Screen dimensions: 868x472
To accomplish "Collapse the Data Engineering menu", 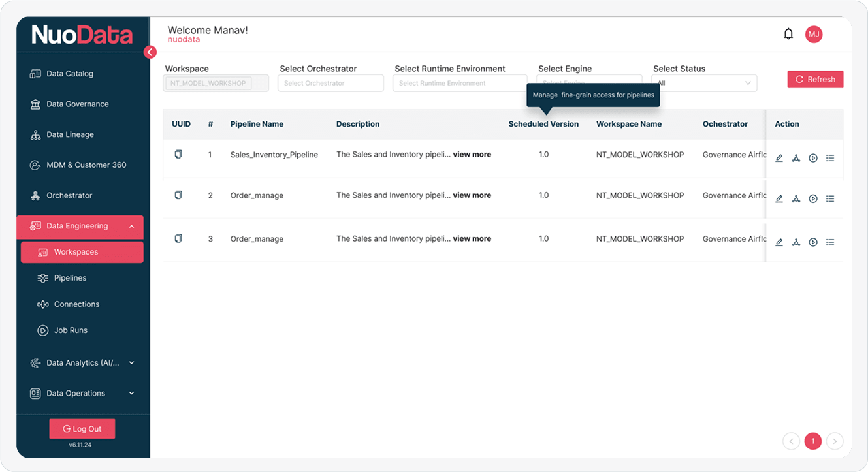I will point(80,226).
